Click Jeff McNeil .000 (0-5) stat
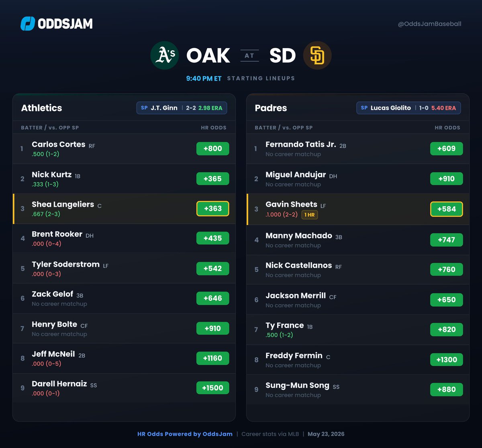Viewport: 482px width, 448px height. (47, 364)
